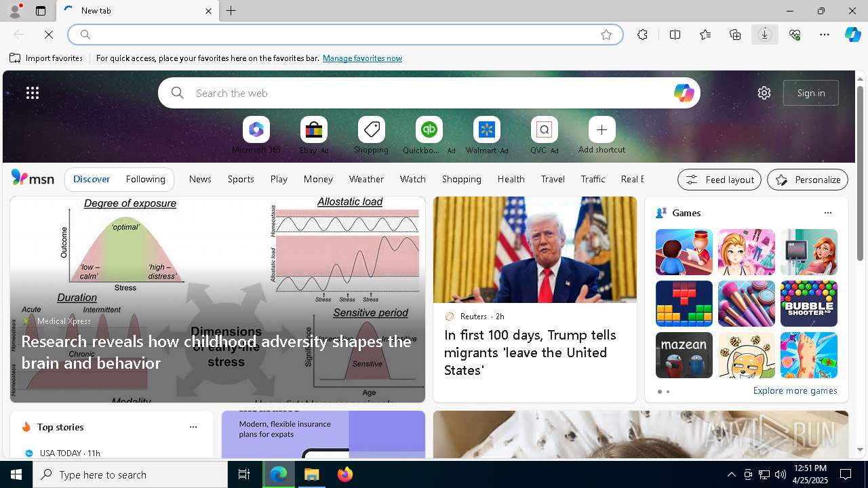
Task: Open the Copilot sidebar icon
Action: [x=852, y=35]
